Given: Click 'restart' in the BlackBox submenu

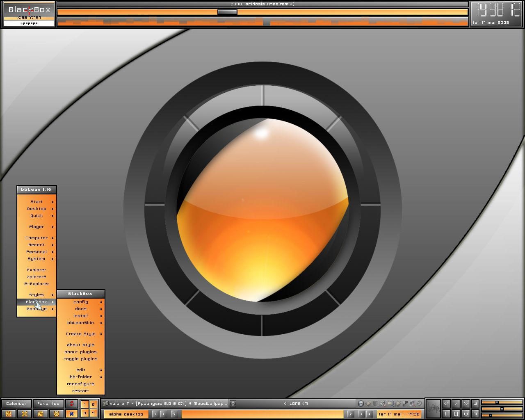Looking at the screenshot, I should 81,391.
